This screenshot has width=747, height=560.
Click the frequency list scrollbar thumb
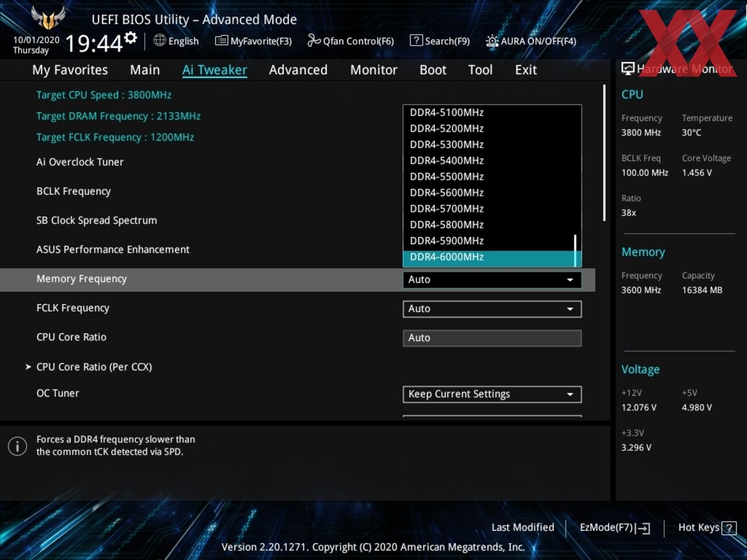(x=575, y=251)
